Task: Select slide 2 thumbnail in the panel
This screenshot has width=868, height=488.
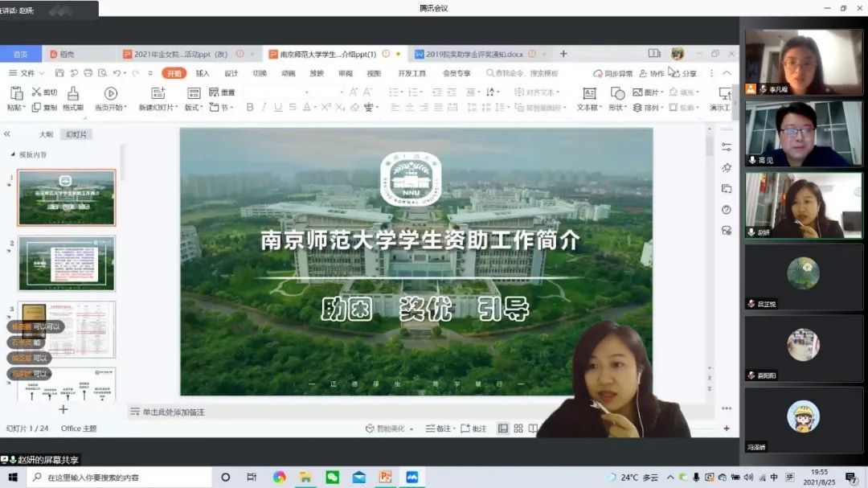Action: coord(67,263)
